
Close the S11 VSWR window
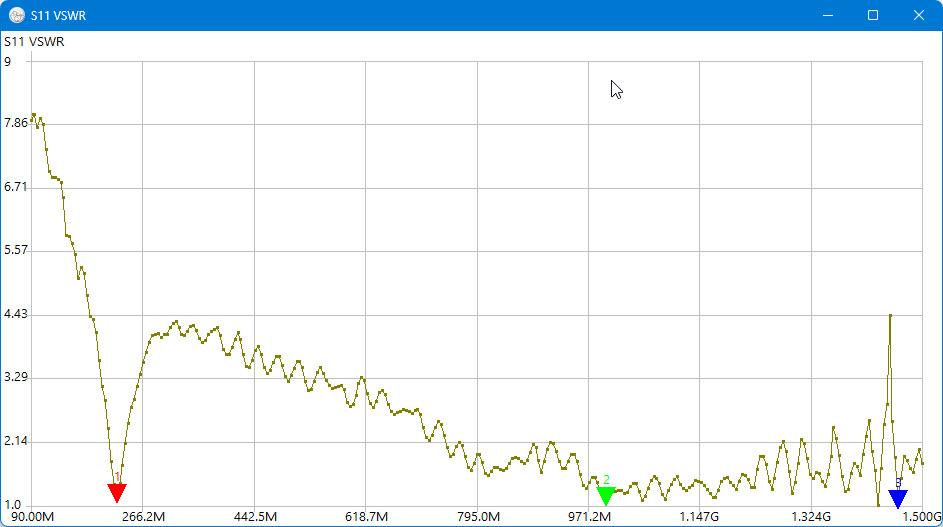click(919, 15)
